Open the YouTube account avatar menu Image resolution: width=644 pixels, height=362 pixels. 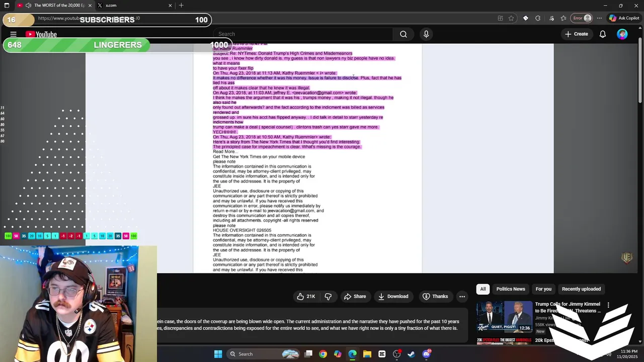point(622,34)
